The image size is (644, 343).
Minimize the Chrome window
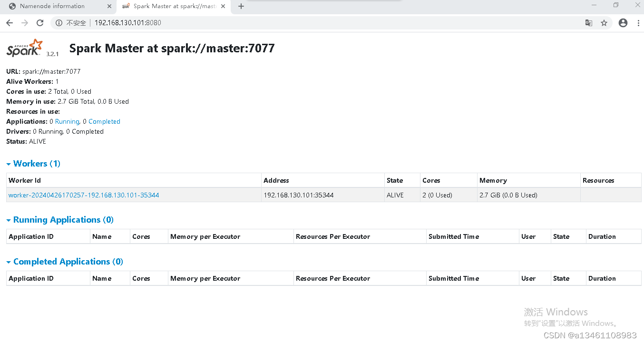point(594,5)
